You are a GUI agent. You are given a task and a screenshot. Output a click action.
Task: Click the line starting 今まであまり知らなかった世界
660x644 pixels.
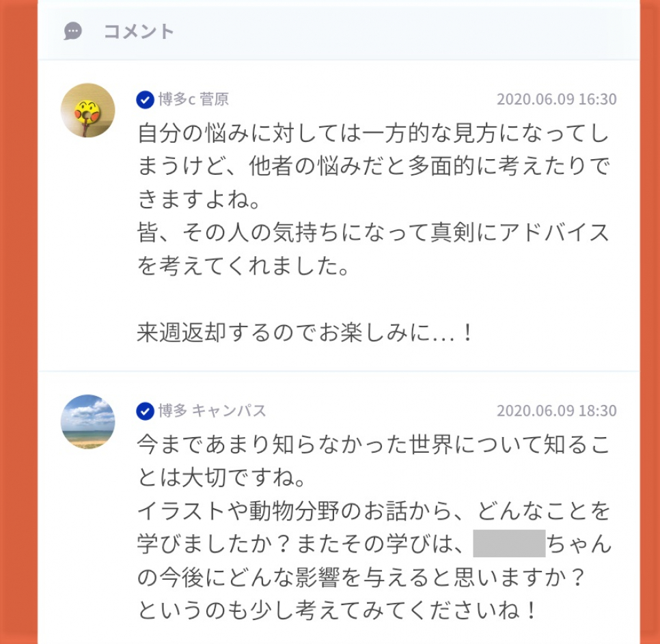373,444
